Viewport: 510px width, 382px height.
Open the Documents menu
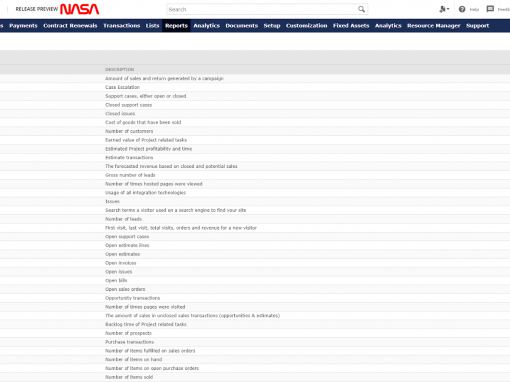click(x=242, y=26)
